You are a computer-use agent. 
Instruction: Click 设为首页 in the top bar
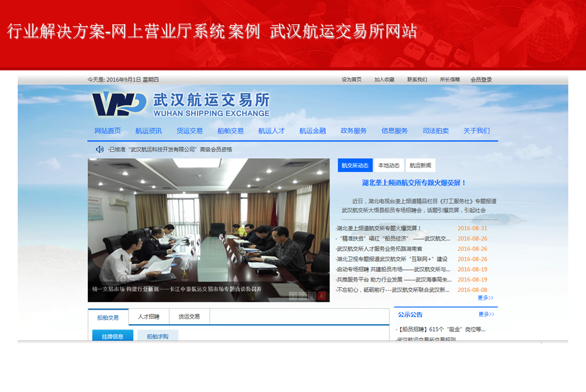point(352,79)
